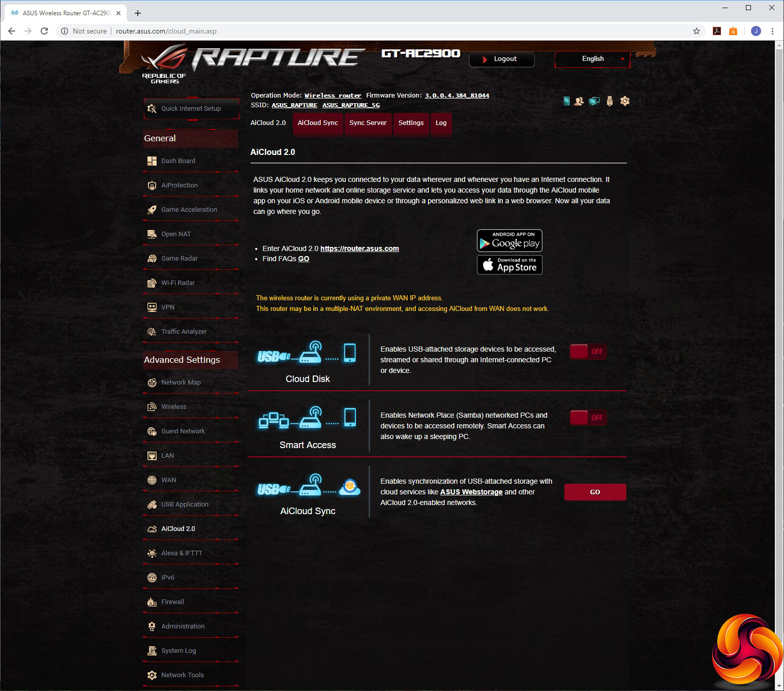The image size is (784, 691).
Task: Click the AiProtection shield icon
Action: tap(152, 185)
